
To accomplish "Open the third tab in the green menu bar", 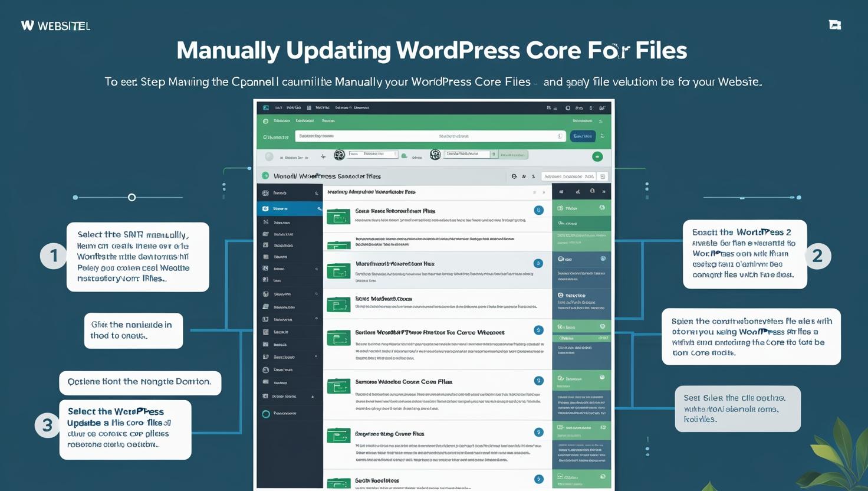I will pyautogui.click(x=328, y=121).
